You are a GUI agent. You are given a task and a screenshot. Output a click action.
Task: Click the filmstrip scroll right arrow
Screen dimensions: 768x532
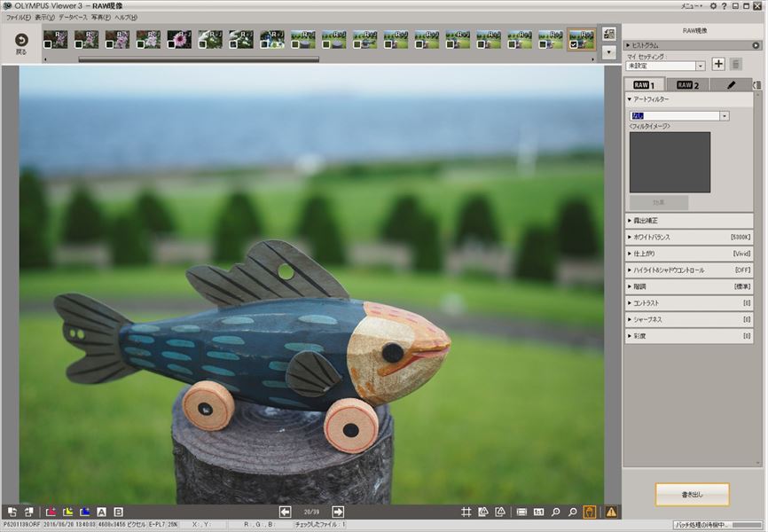point(592,59)
